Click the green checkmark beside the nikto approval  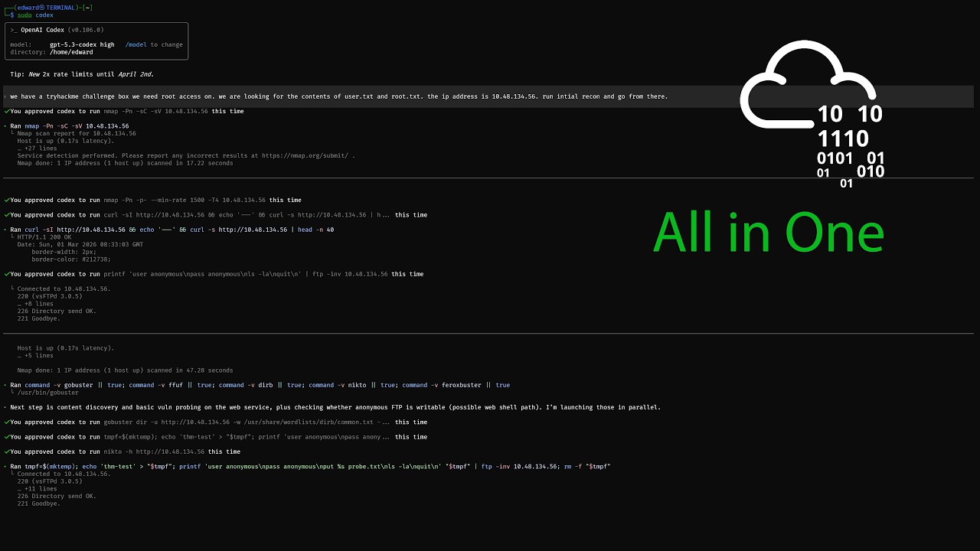6,452
